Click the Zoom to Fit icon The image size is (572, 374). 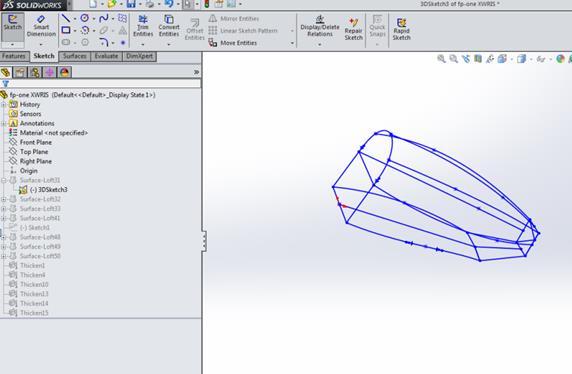441,58
